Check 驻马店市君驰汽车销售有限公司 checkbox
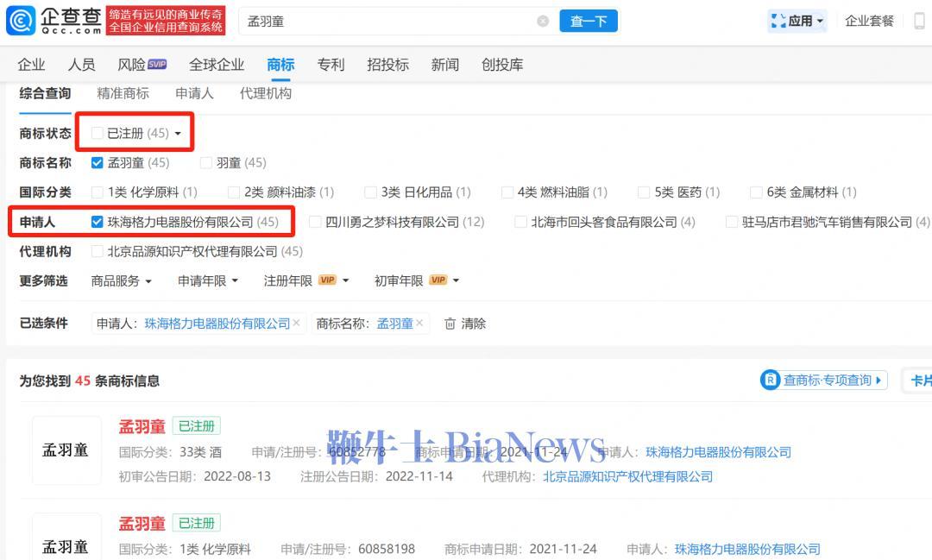The image size is (932, 560). pos(732,222)
